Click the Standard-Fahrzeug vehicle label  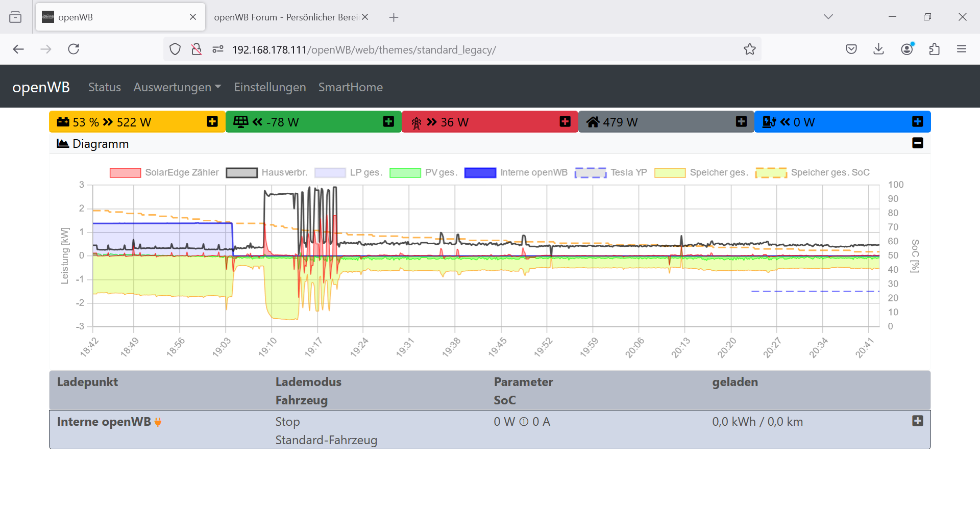pos(326,440)
